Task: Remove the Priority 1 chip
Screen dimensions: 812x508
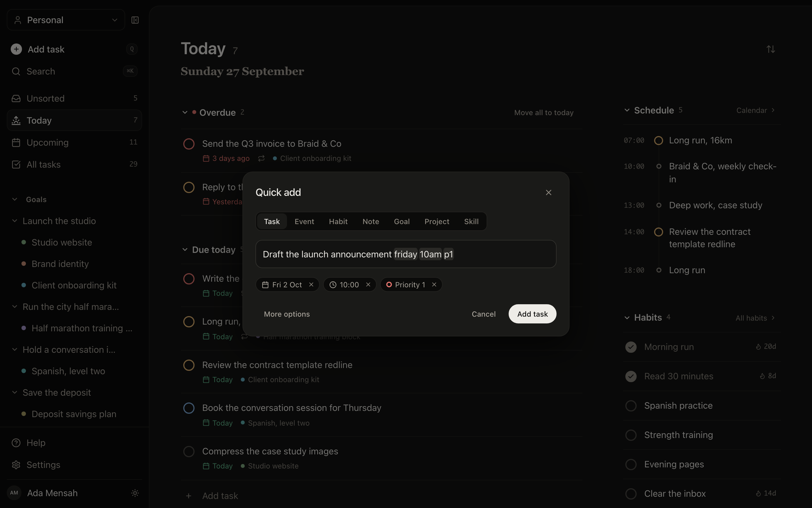Action: pyautogui.click(x=434, y=284)
